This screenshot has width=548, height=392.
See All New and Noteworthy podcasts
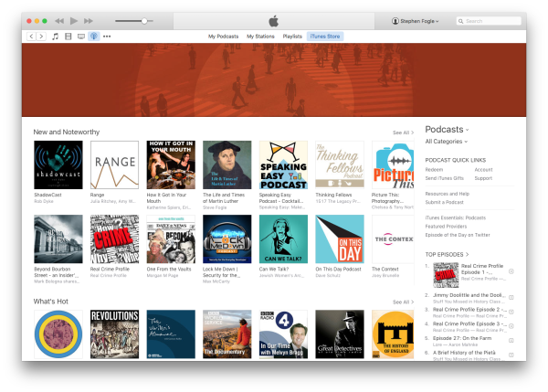pos(403,132)
